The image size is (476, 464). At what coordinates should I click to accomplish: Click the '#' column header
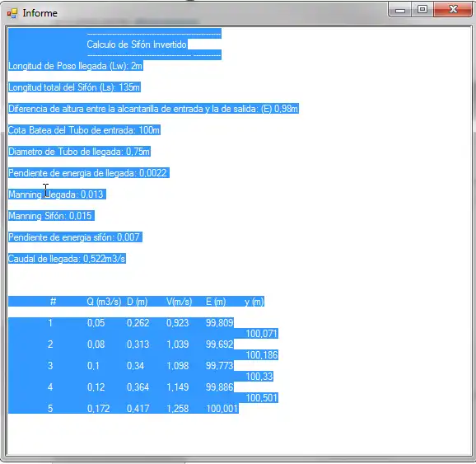click(x=54, y=302)
